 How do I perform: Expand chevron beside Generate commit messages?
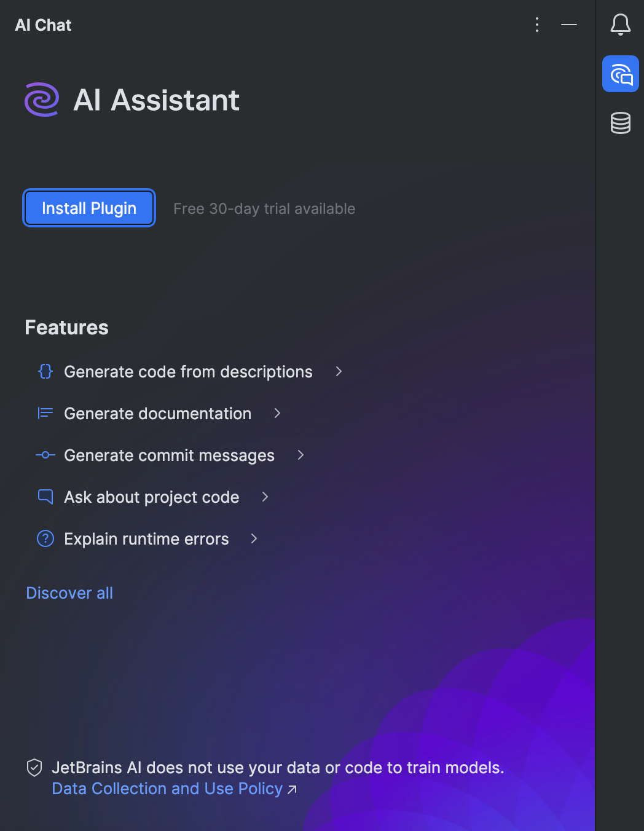(300, 455)
